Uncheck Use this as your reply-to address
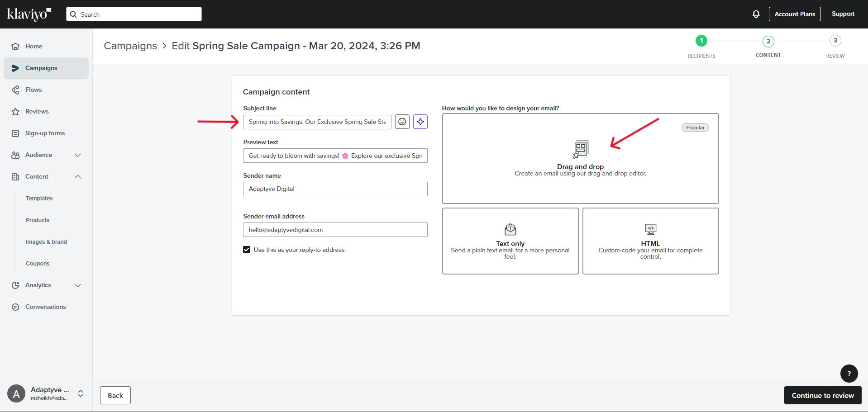868x412 pixels. [247, 250]
